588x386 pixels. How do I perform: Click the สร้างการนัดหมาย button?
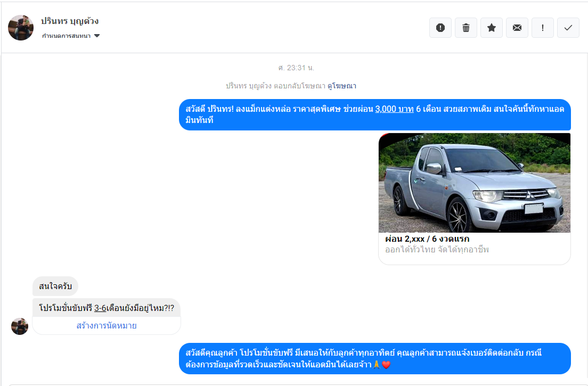tap(107, 326)
